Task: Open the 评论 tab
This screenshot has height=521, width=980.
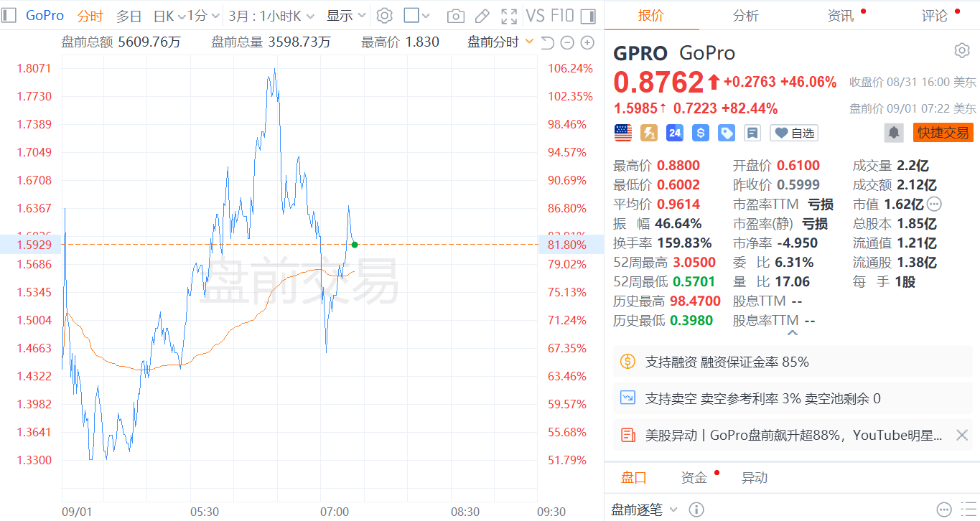Action: (x=935, y=16)
